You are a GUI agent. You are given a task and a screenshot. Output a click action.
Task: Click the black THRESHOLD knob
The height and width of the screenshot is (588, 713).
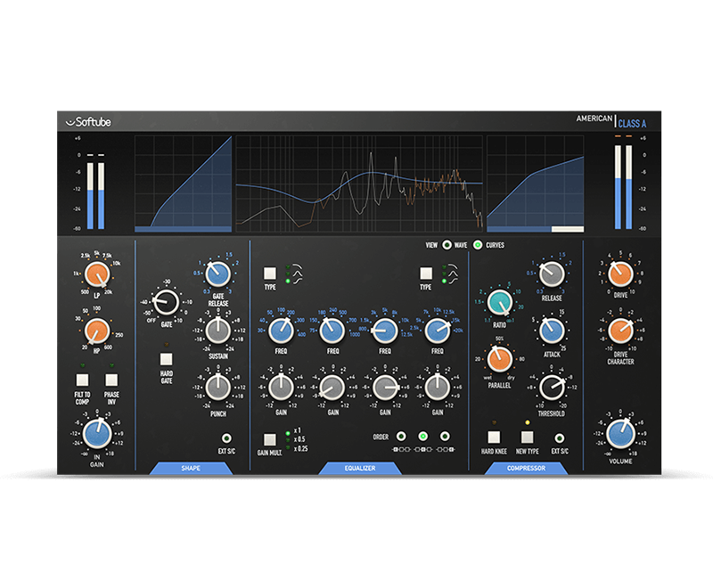(552, 388)
